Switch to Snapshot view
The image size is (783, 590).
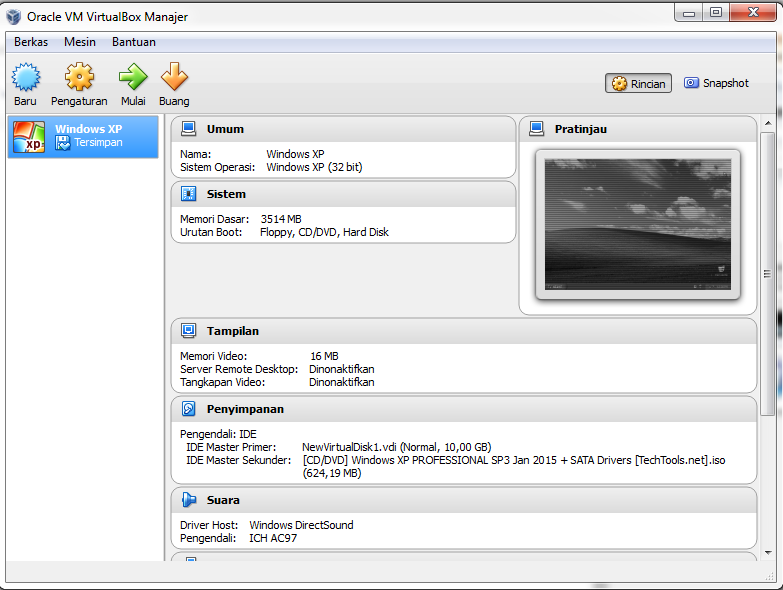click(x=716, y=83)
